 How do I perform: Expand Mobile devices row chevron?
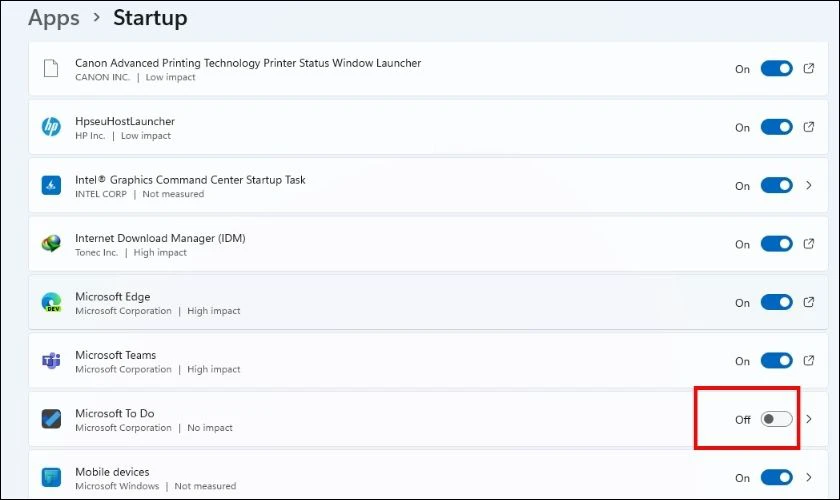(808, 477)
